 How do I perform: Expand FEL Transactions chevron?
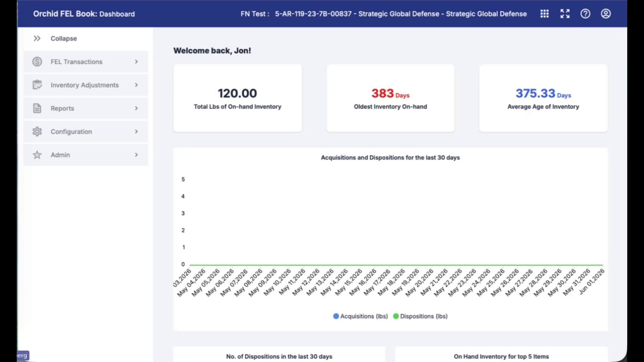pos(136,62)
